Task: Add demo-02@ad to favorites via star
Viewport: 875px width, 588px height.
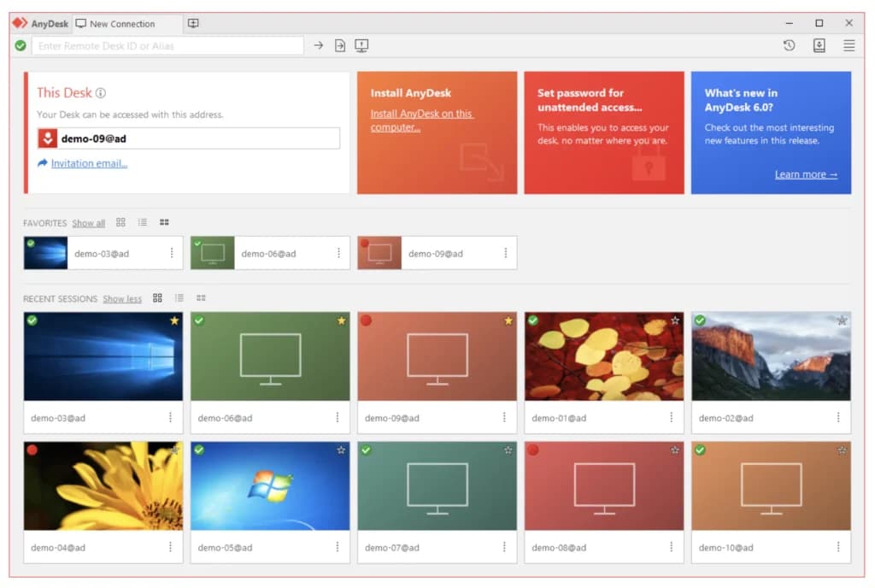Action: tap(842, 320)
